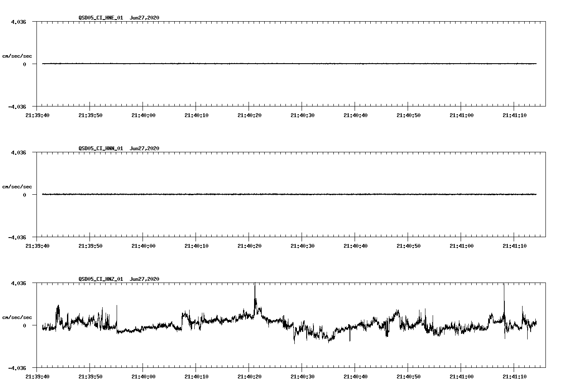Viewport: 576px width, 392px height.
Task: Click the 21:40:30 time label under HNE plot
Action: pyautogui.click(x=302, y=115)
